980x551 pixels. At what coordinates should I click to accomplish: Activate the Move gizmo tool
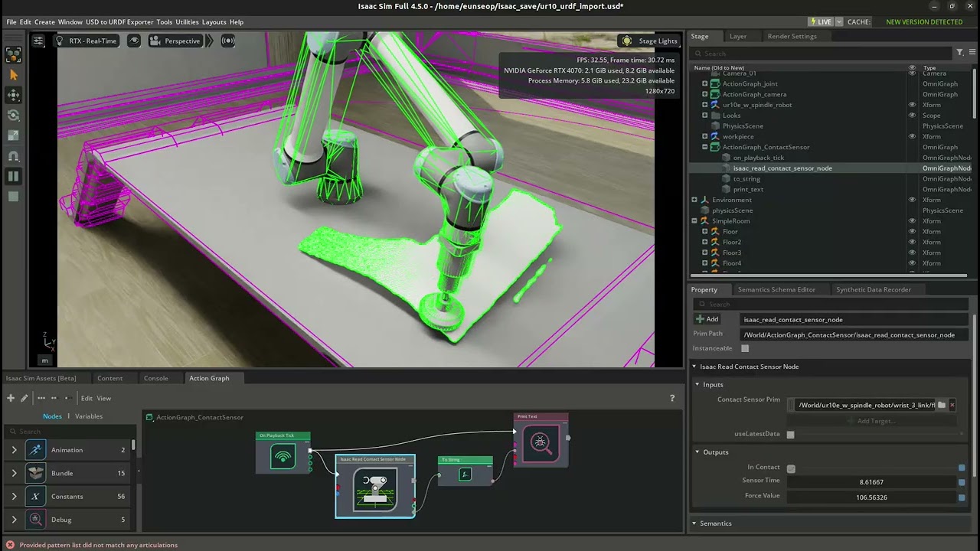pos(13,95)
